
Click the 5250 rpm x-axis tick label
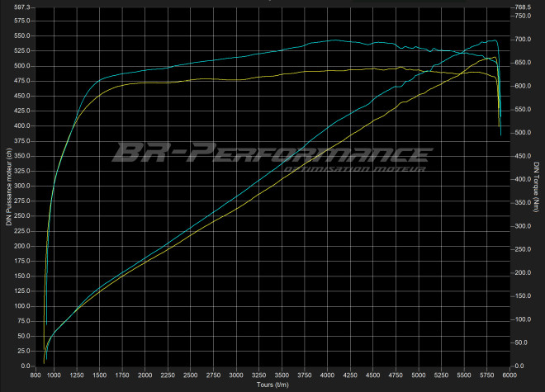(x=441, y=375)
